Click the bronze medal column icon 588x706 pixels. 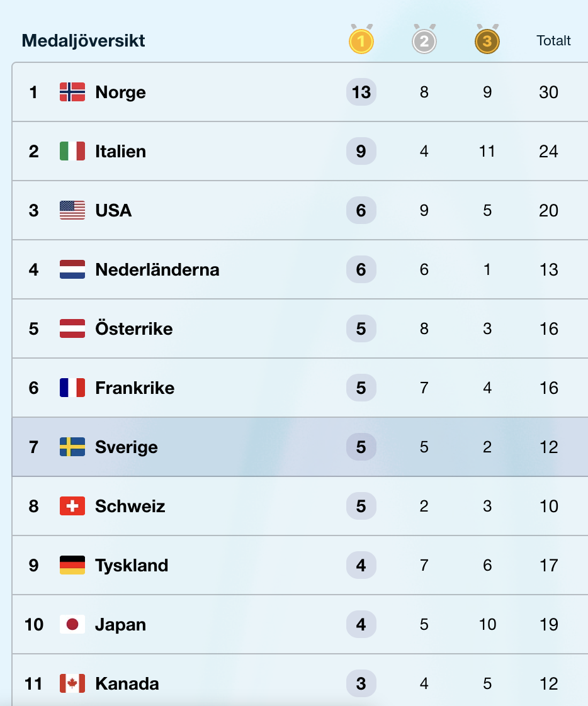pos(487,41)
